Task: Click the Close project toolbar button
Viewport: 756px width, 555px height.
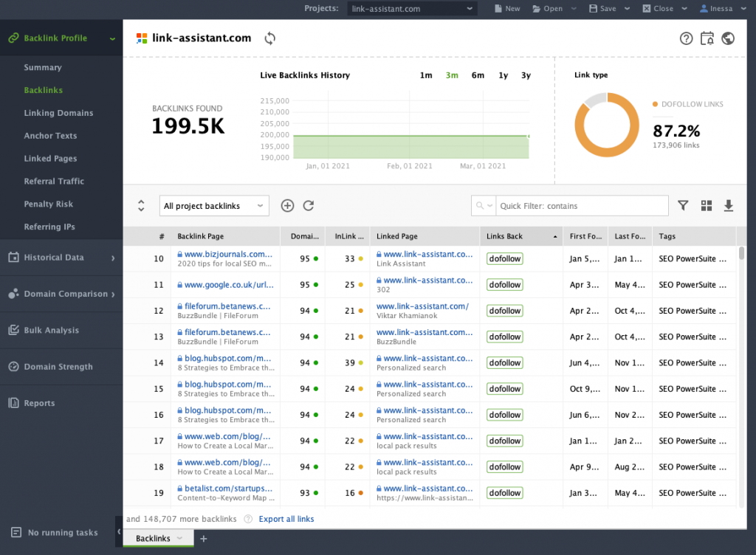Action: point(658,9)
